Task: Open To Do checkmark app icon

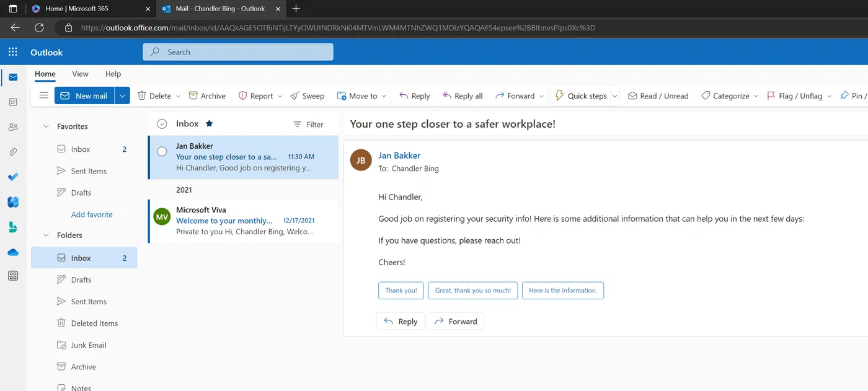Action: [x=13, y=177]
